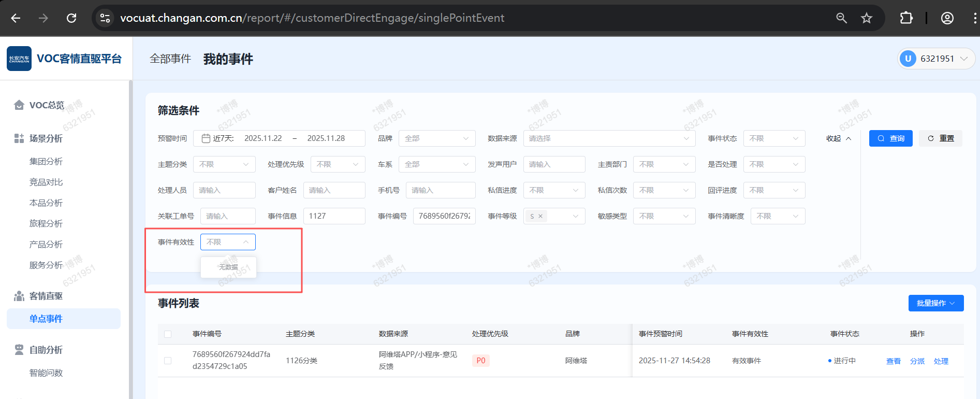
Task: Click the 自助分析 robot icon
Action: [x=19, y=350]
